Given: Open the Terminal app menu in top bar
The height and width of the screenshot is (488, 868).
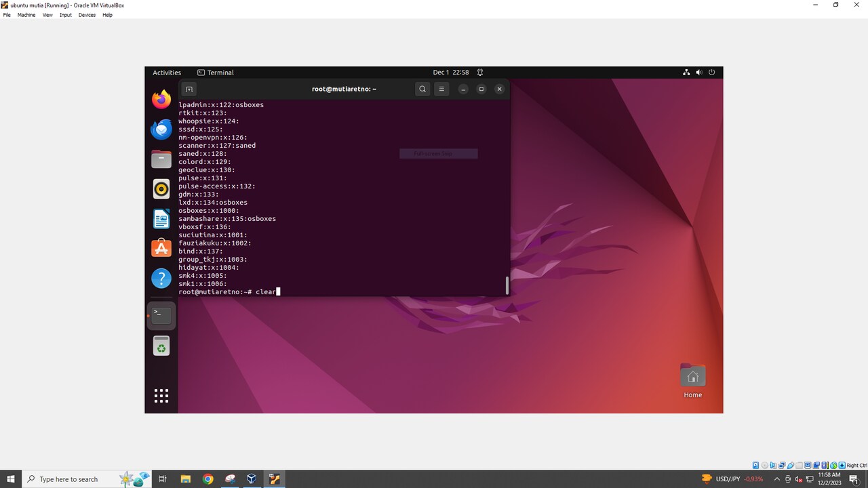Looking at the screenshot, I should pos(216,73).
